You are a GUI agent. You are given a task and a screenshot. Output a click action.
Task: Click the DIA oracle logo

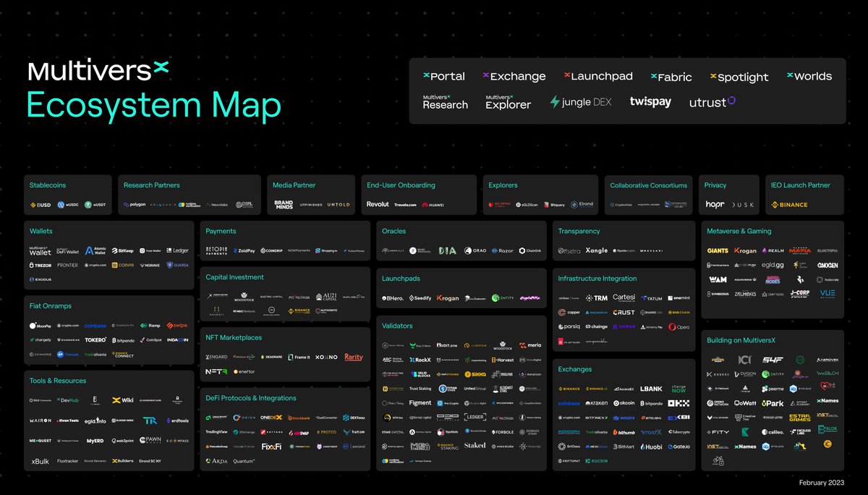(448, 250)
